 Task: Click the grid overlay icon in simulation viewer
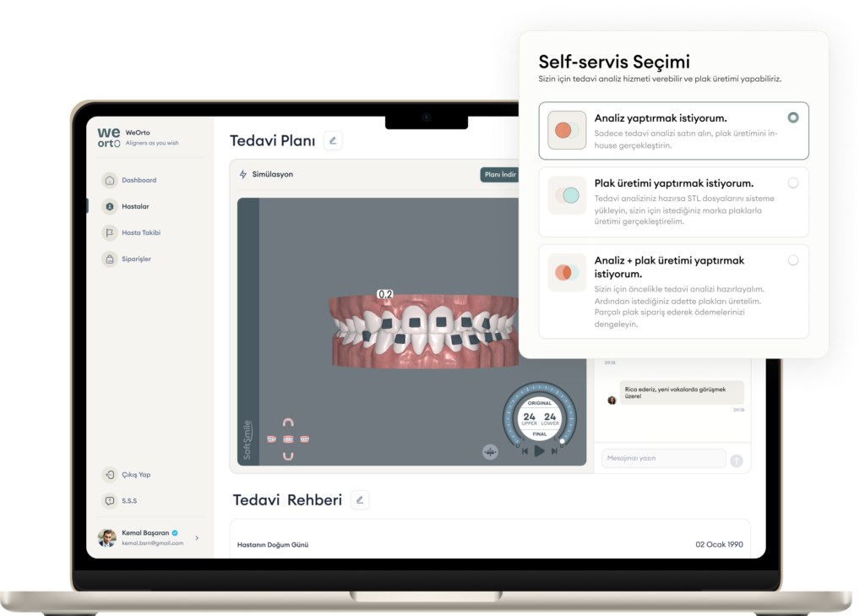point(490,452)
